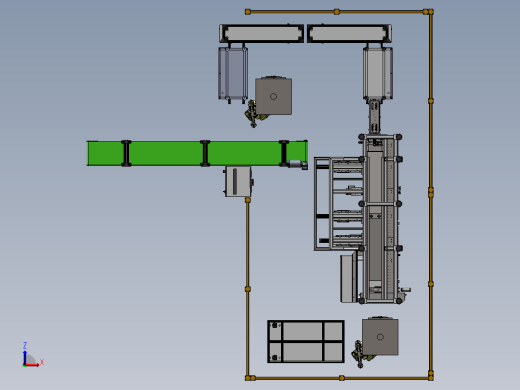Pick the top-left long gray table

click(x=261, y=33)
